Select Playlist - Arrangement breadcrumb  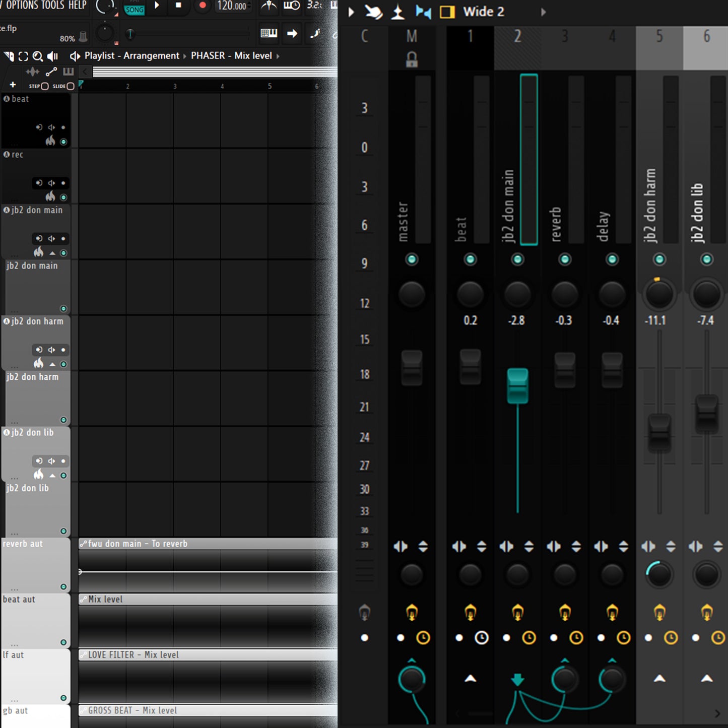point(132,56)
